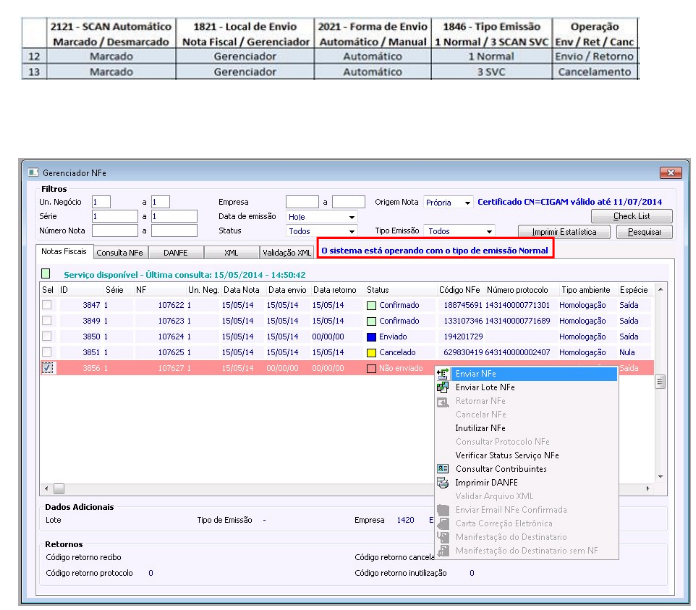Viewport: 696px width, 610px height.
Task: Click the Gerenciador NFe window title icon
Action: [32, 172]
